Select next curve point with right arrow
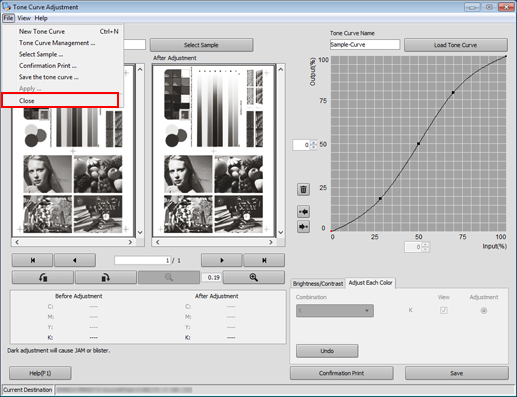The height and width of the screenshot is (397, 517). click(303, 227)
